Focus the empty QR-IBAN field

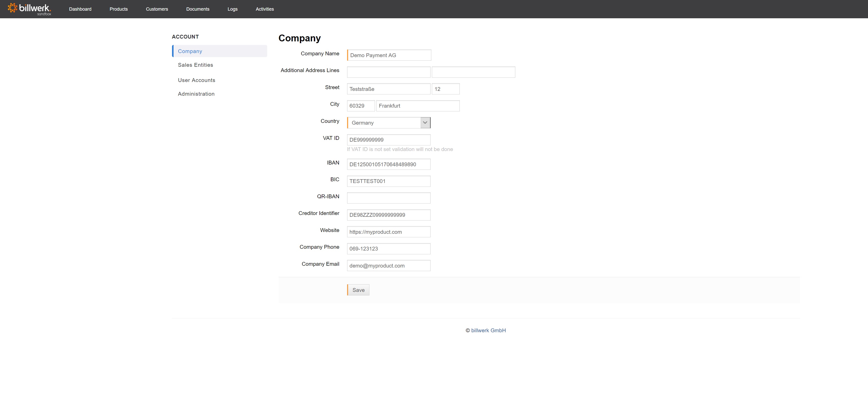tap(389, 198)
